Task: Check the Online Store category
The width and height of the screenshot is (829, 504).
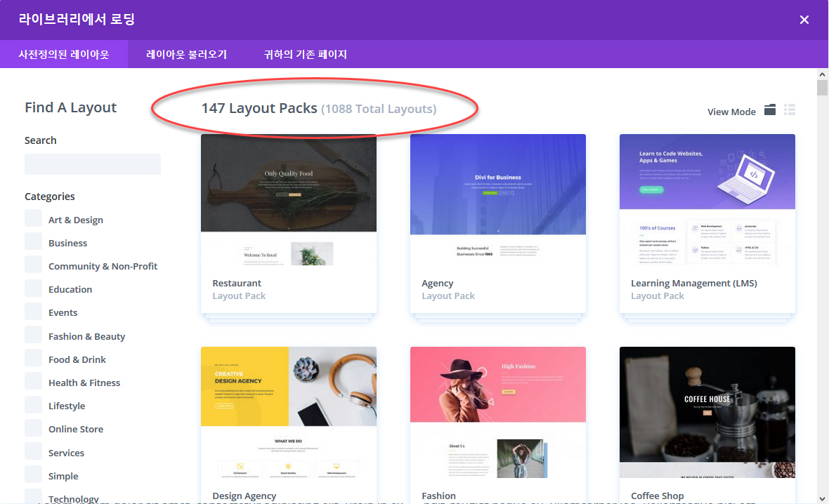Action: coord(33,427)
